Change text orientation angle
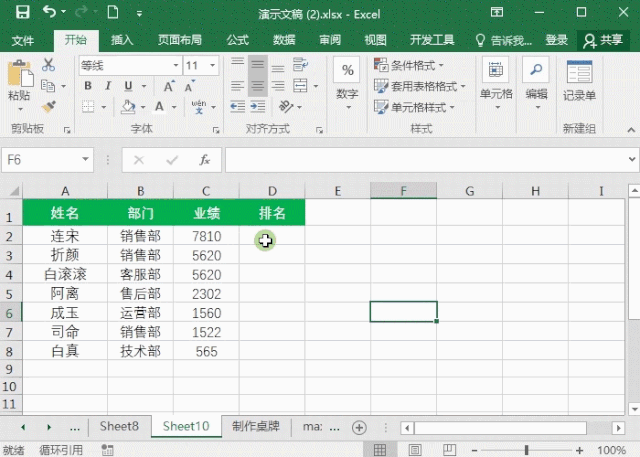Viewport: 640px width, 457px height. coord(286,107)
